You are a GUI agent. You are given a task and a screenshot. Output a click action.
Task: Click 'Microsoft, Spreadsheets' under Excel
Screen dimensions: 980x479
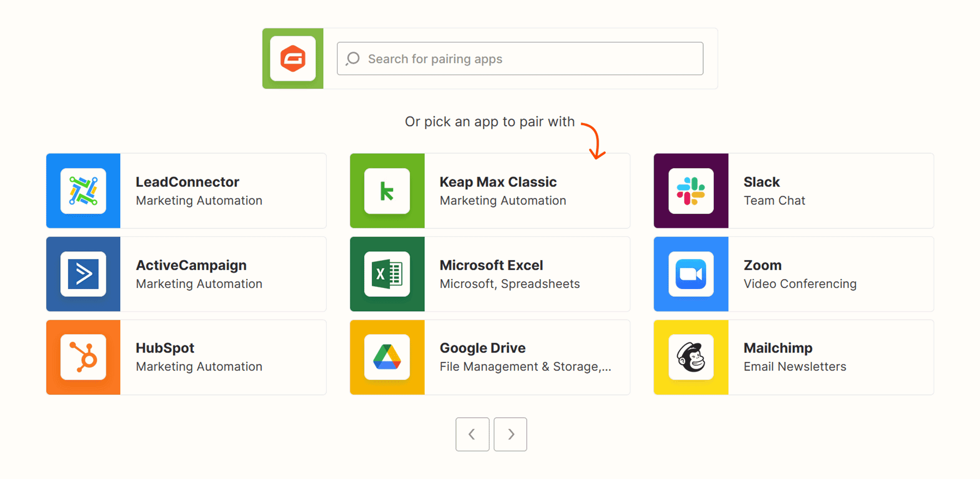[x=509, y=284]
